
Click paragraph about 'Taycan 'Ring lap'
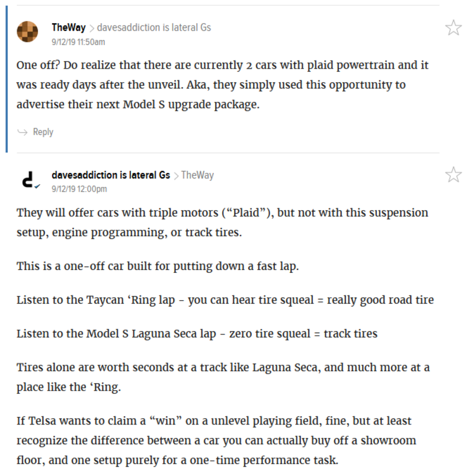(225, 300)
